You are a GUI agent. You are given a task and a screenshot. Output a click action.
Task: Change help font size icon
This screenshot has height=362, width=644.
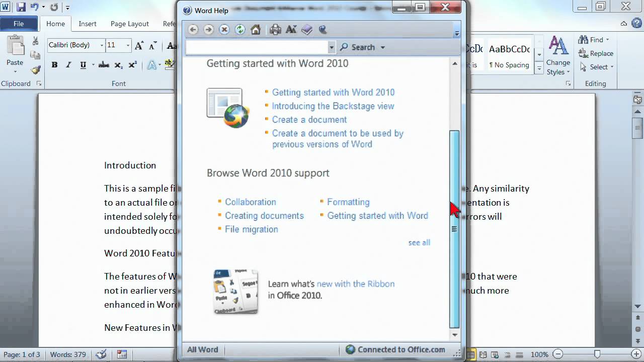(291, 30)
